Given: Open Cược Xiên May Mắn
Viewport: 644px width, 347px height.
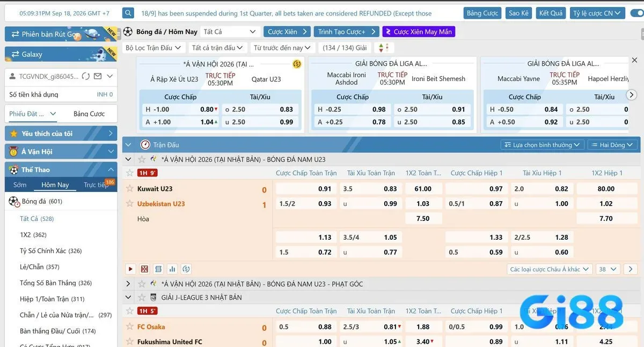Looking at the screenshot, I should pos(419,32).
